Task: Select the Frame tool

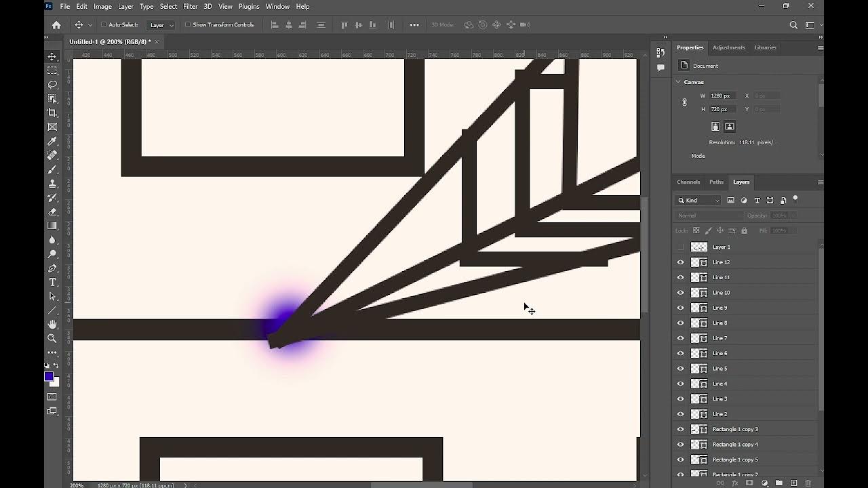Action: [x=52, y=127]
